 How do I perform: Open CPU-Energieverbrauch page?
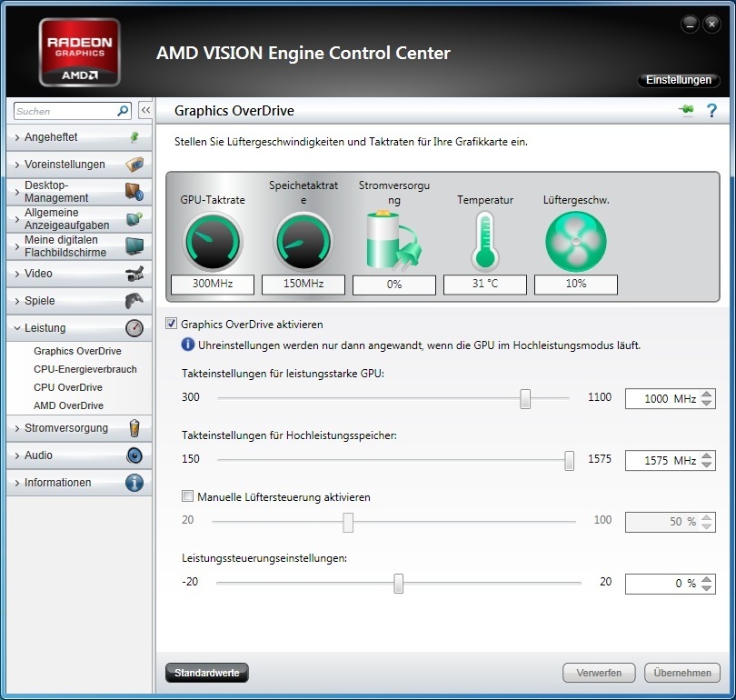(x=85, y=369)
